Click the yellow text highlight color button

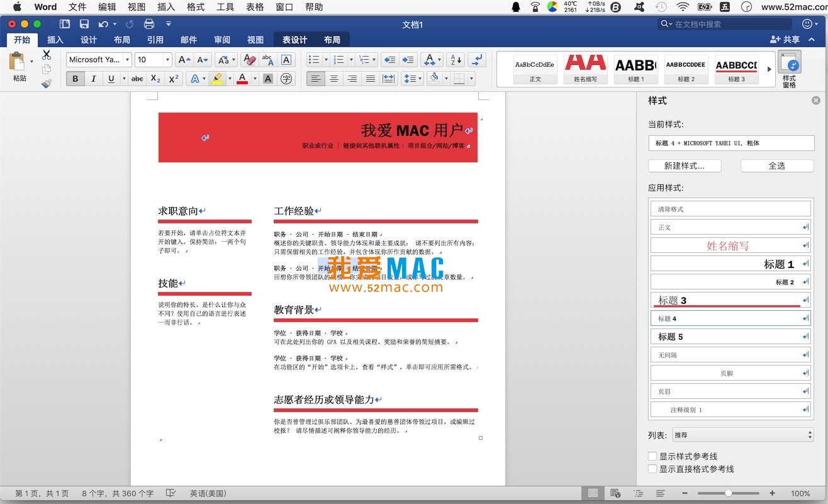[217, 79]
